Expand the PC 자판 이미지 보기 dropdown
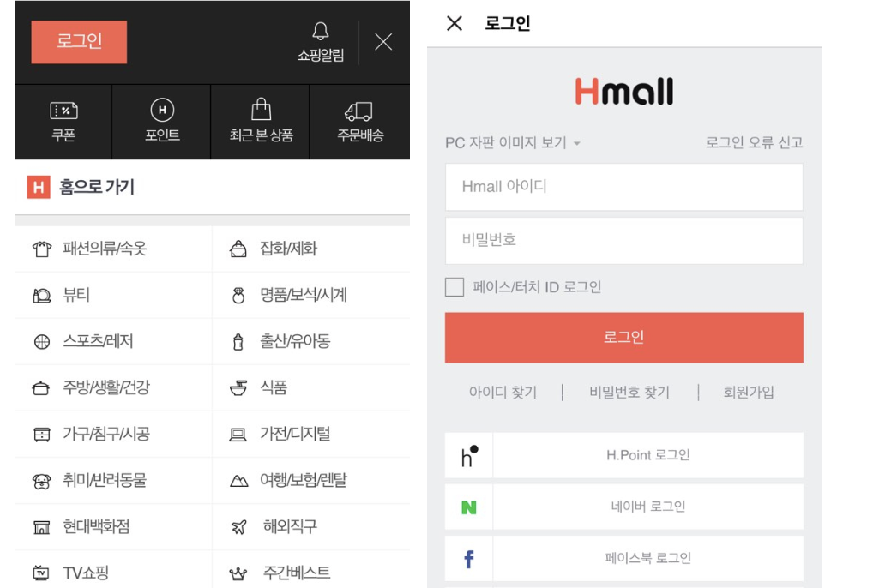Image resolution: width=879 pixels, height=588 pixels. [512, 143]
